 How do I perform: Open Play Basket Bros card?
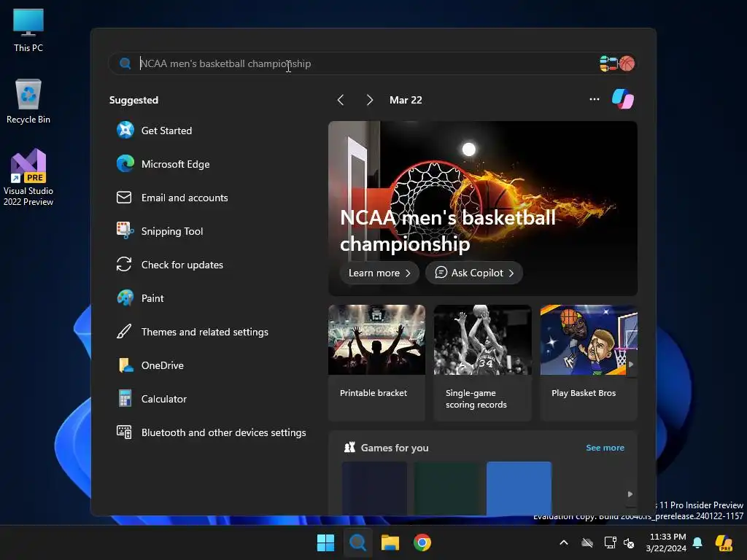589,363
